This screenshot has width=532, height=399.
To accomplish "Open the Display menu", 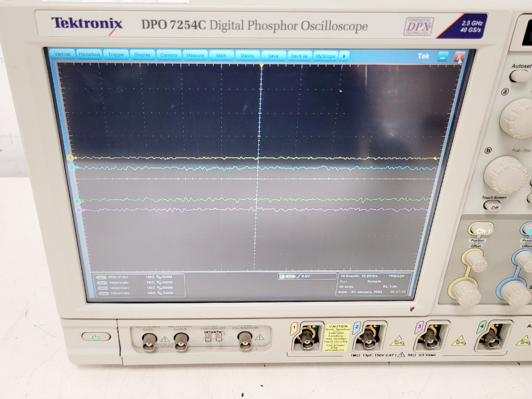I will 142,55.
